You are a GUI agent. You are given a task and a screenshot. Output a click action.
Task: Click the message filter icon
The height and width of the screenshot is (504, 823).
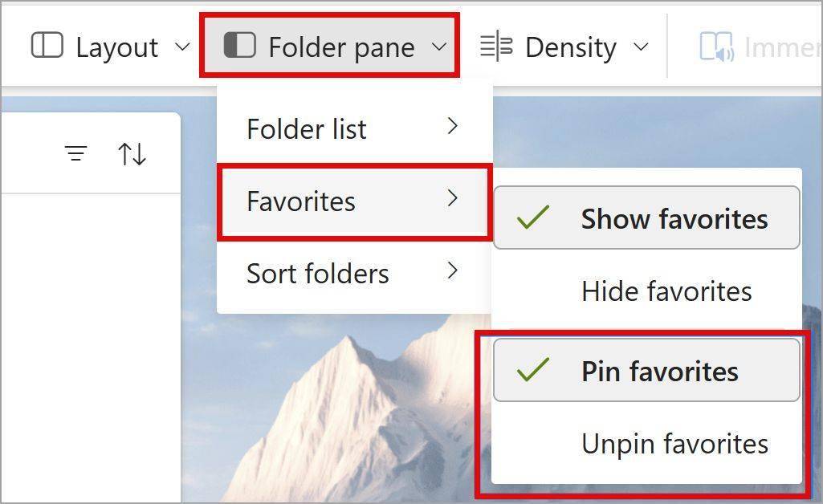pyautogui.click(x=76, y=153)
